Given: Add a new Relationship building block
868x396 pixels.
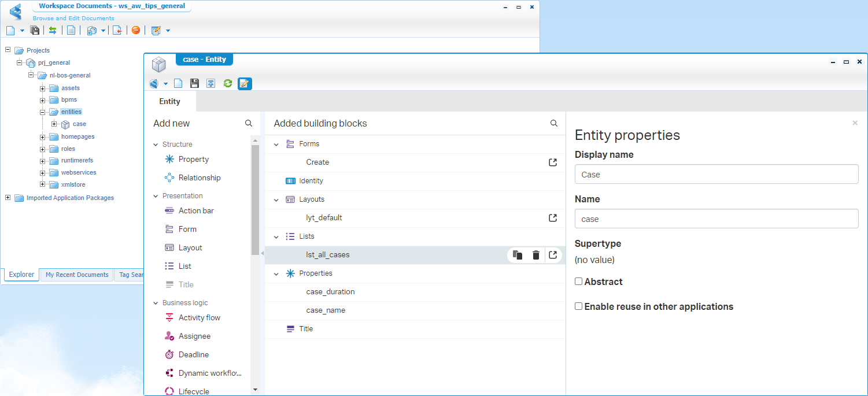Looking at the screenshot, I should (199, 178).
